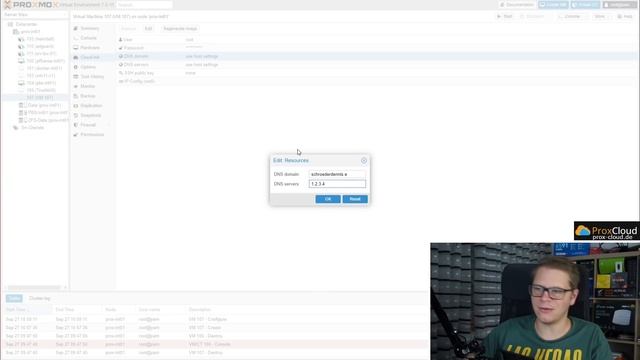Open the Summary panel

(89, 28)
